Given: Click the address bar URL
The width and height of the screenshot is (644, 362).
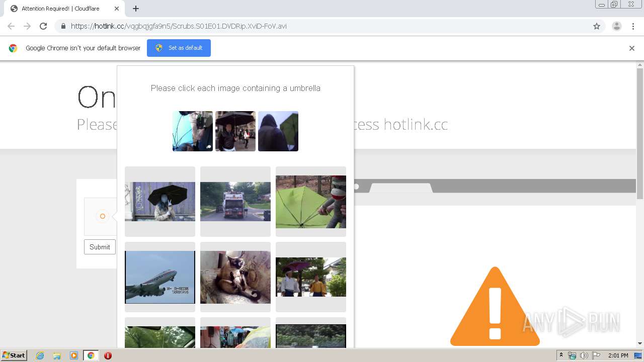Looking at the screenshot, I should (x=179, y=26).
